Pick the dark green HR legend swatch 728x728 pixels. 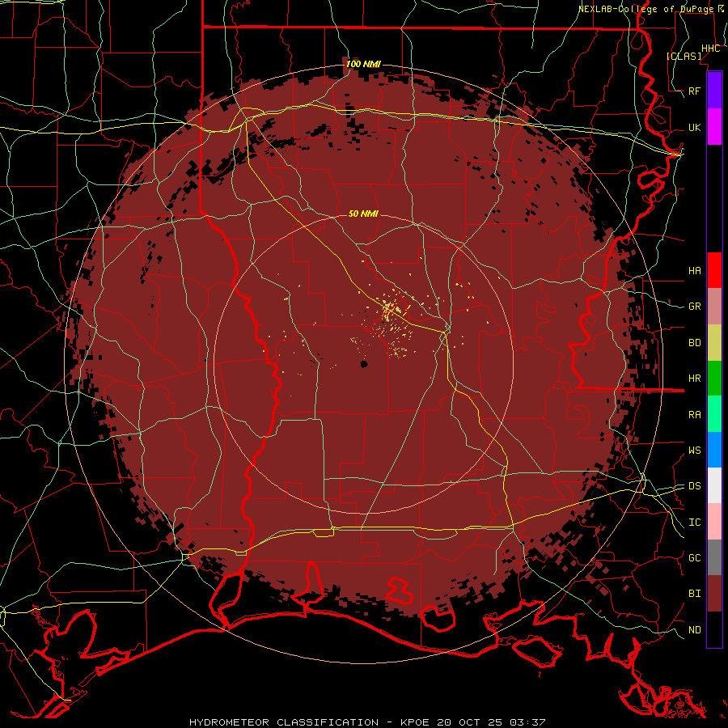coord(714,379)
